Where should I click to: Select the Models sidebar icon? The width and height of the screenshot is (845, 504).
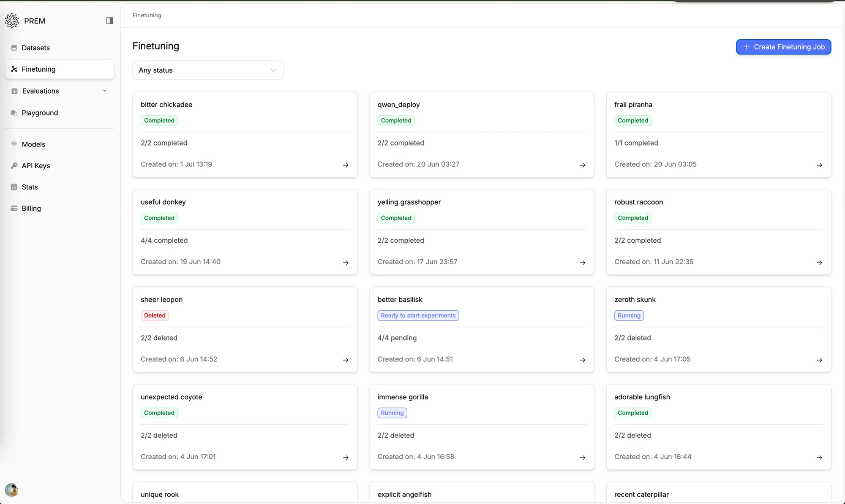click(14, 144)
